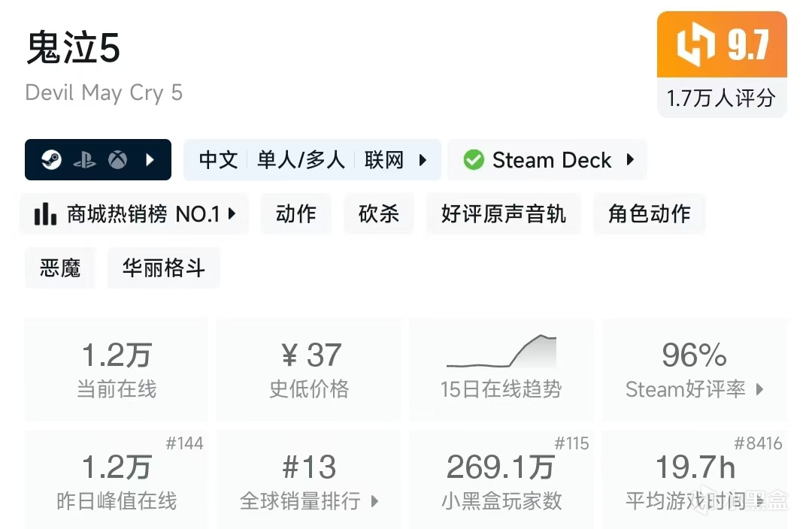Click the 商城热销榜 bar chart icon

[45, 213]
